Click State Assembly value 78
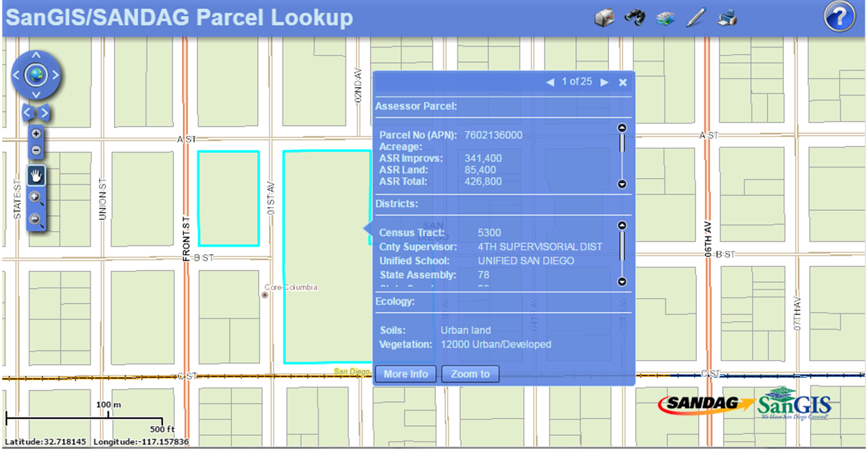This screenshot has height=451, width=868. [x=484, y=275]
